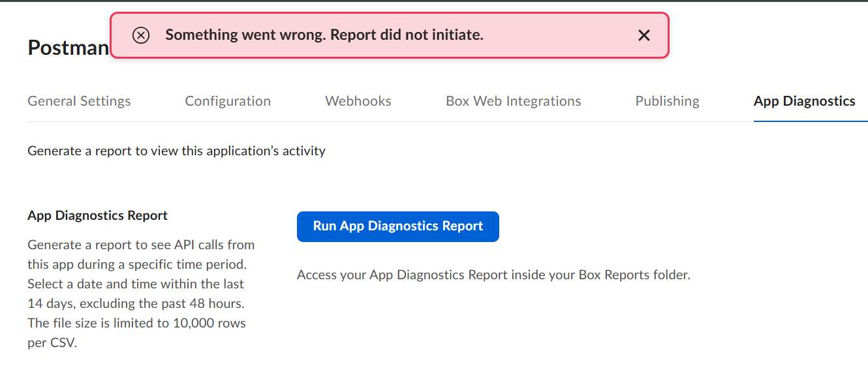The image size is (868, 381).
Task: Click the Box Reports folder access note
Action: click(493, 275)
